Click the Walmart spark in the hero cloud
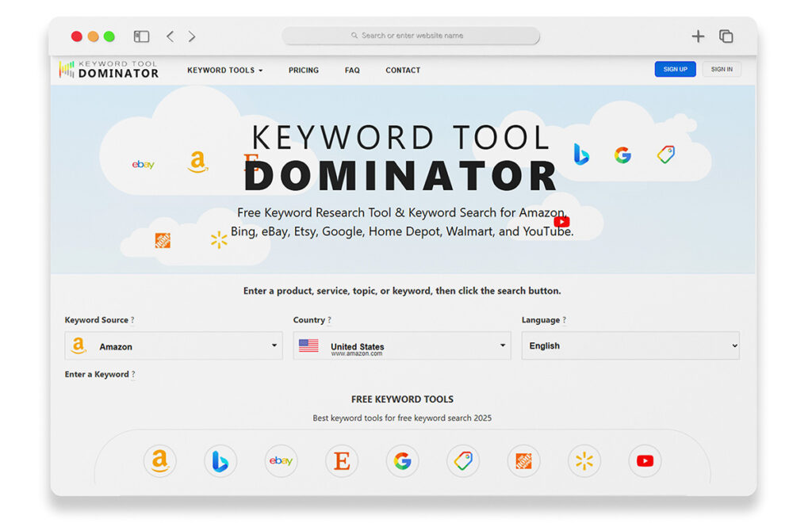The image size is (812, 523). click(x=219, y=239)
